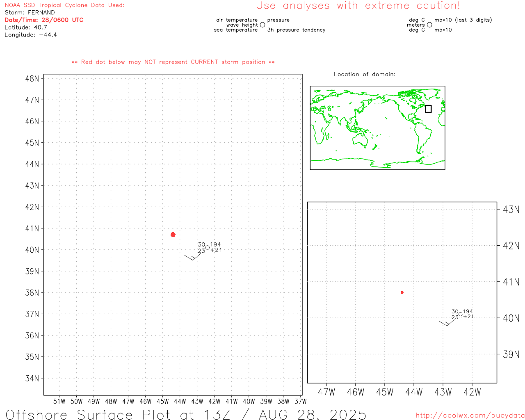The width and height of the screenshot is (525, 420).
Task: Click the legend circle next to wave height
Action: 262,25
